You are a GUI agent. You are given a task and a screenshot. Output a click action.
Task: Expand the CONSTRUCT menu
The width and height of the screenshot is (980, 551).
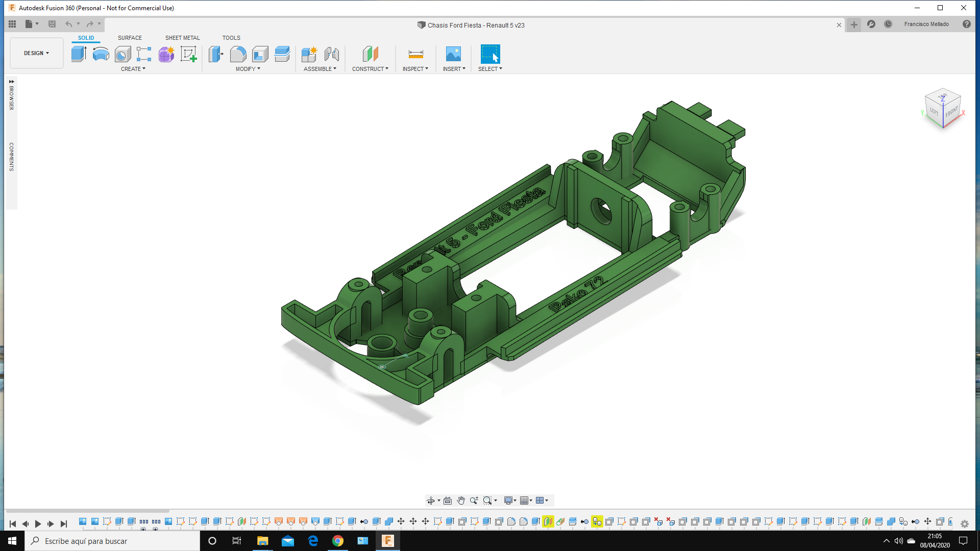[370, 69]
